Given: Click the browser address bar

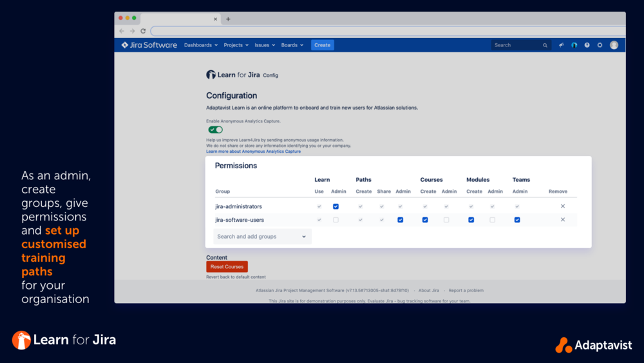Looking at the screenshot, I should click(388, 31).
